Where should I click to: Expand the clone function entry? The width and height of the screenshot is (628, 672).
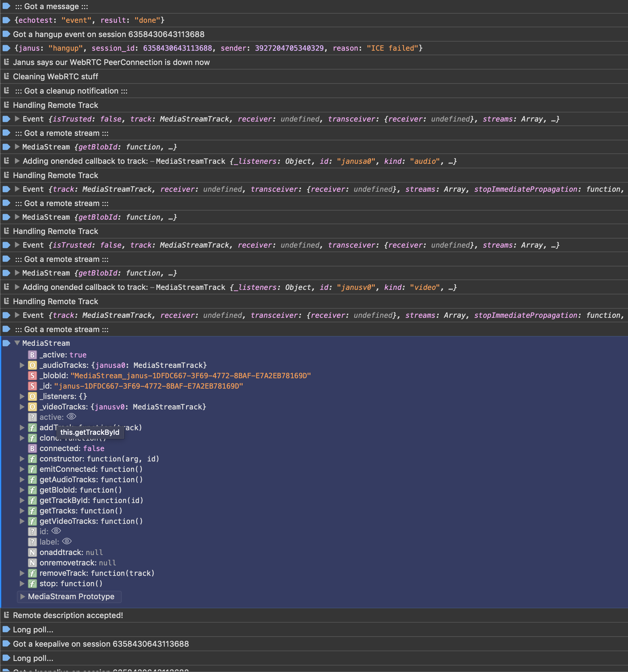click(22, 438)
